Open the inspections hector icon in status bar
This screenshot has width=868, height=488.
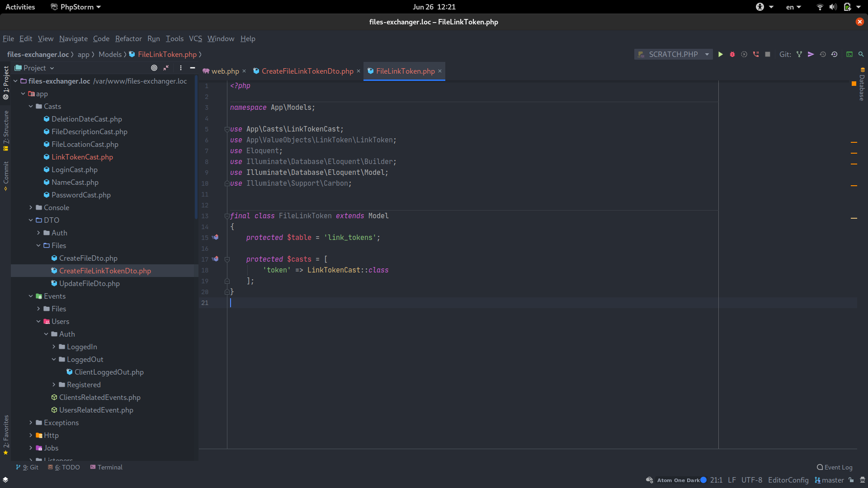click(863, 480)
